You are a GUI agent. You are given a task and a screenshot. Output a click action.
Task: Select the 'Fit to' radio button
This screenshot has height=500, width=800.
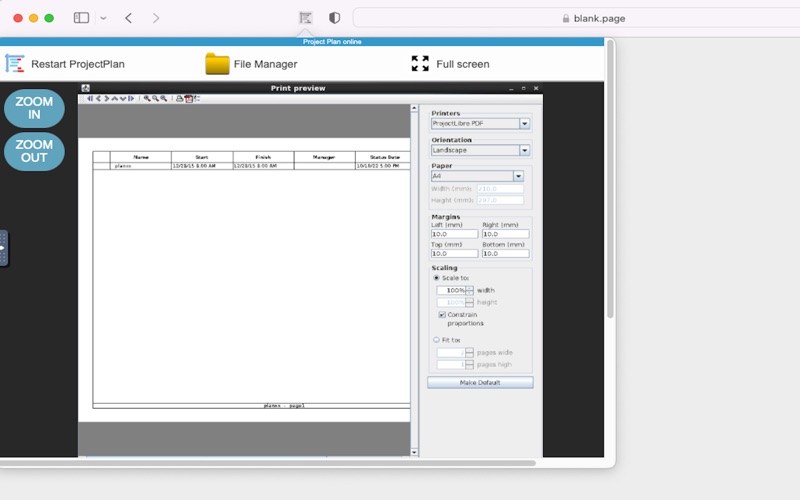click(x=436, y=340)
